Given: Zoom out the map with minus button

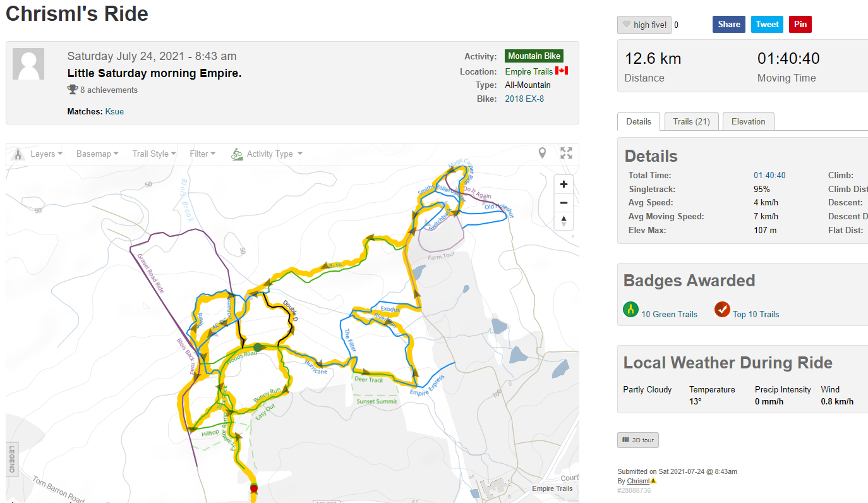Looking at the screenshot, I should coord(564,203).
